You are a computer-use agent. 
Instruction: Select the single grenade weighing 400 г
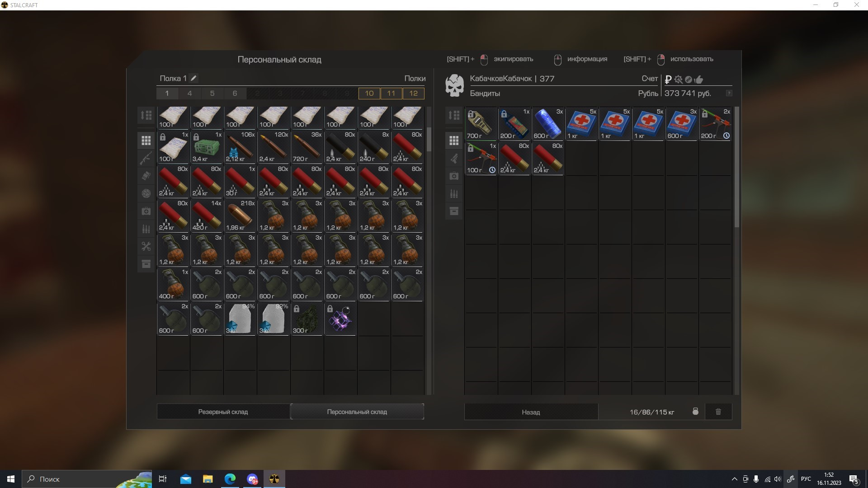(173, 284)
